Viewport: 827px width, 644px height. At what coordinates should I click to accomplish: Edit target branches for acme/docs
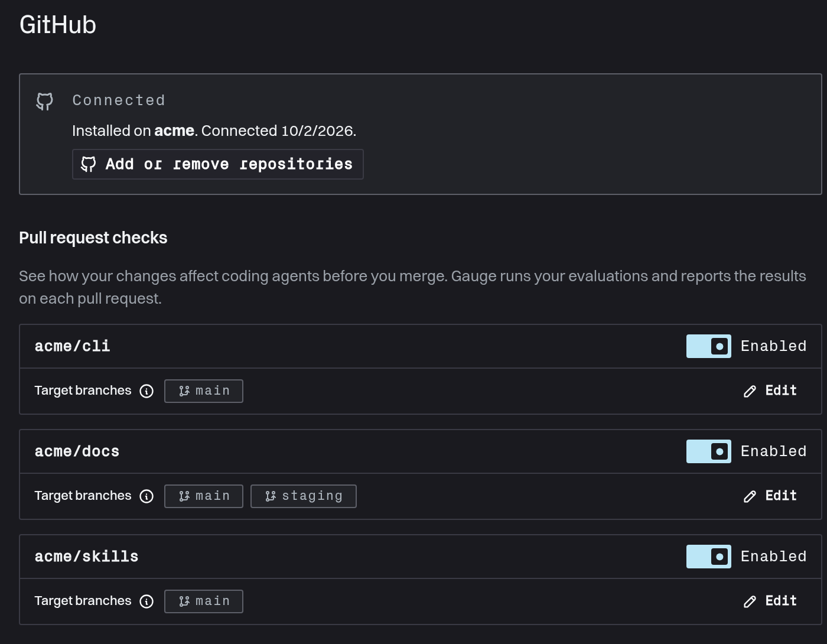click(770, 496)
